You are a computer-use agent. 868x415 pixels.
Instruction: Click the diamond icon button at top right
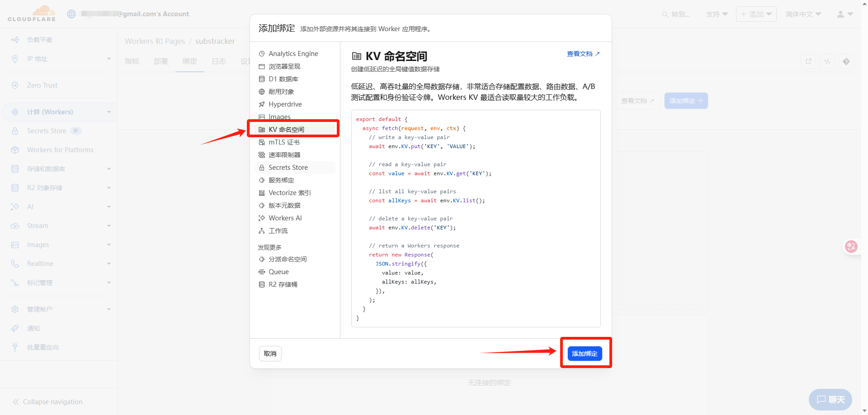846,61
